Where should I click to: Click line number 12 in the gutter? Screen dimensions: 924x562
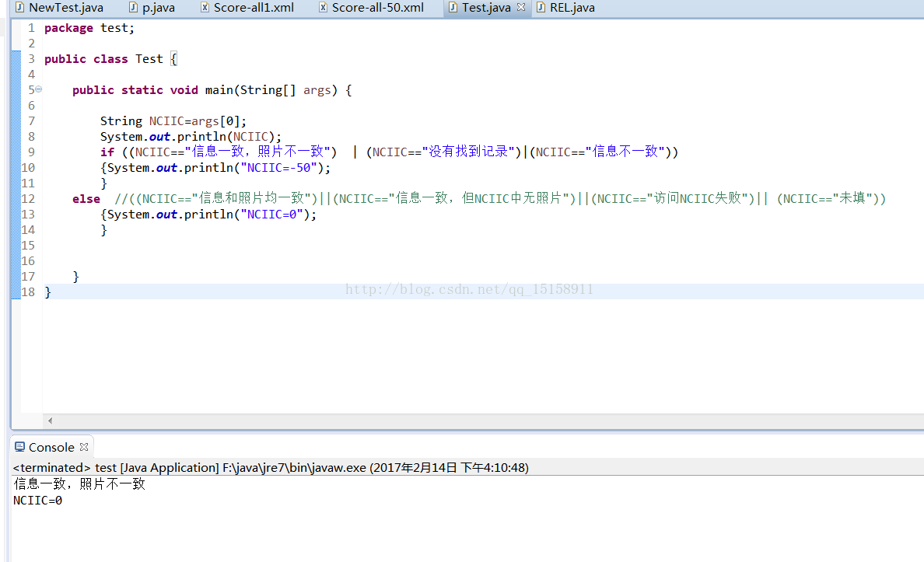[x=28, y=198]
